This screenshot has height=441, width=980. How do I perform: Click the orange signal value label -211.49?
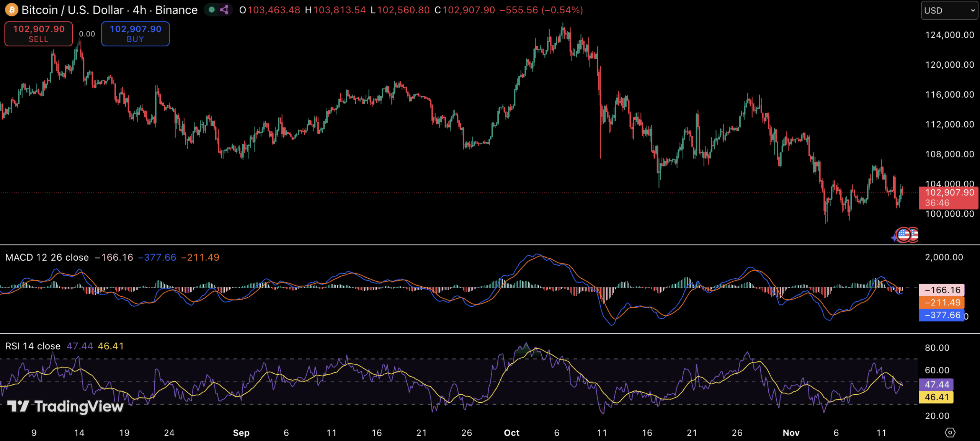pyautogui.click(x=941, y=302)
